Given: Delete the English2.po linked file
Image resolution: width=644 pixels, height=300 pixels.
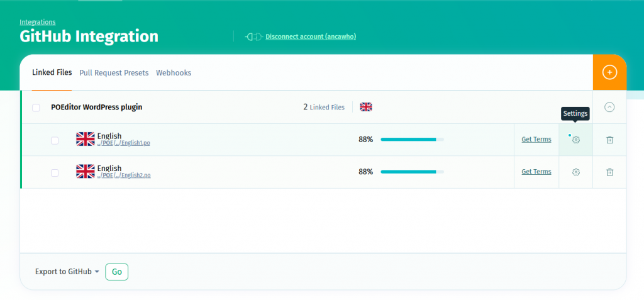Looking at the screenshot, I should (x=610, y=172).
